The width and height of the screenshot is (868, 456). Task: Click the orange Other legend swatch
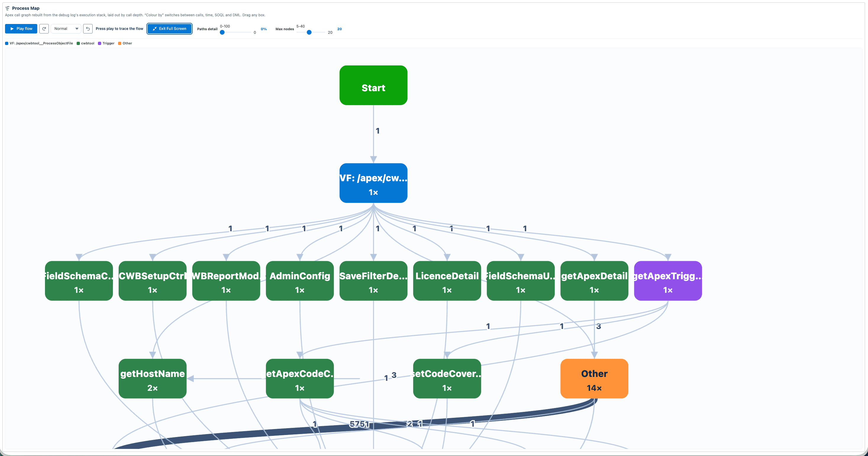tap(120, 43)
